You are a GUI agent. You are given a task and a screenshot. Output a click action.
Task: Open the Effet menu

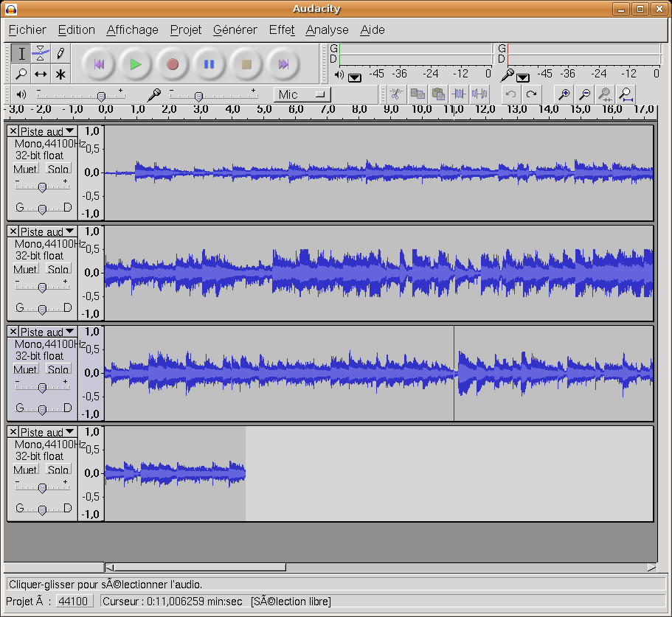point(282,29)
